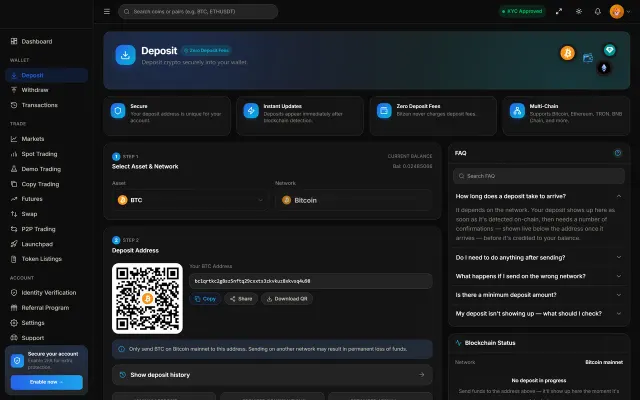Open Demo Trading
This screenshot has height=400, width=640.
point(47,169)
